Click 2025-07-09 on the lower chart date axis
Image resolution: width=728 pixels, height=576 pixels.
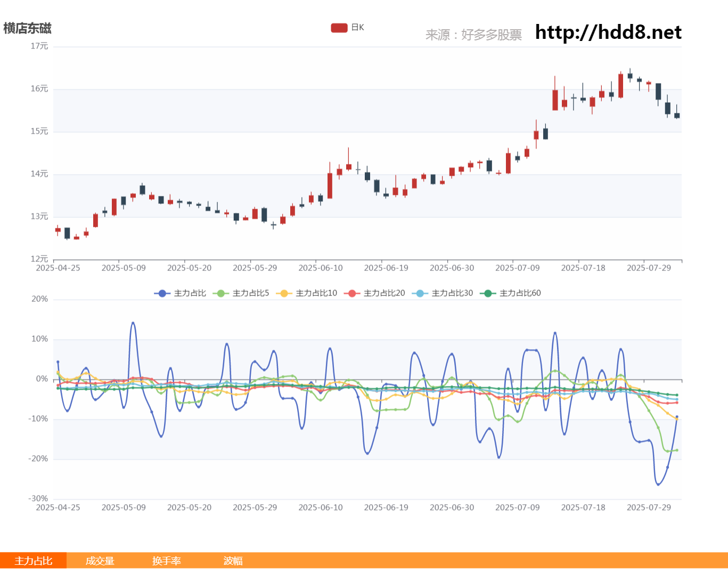coord(518,507)
